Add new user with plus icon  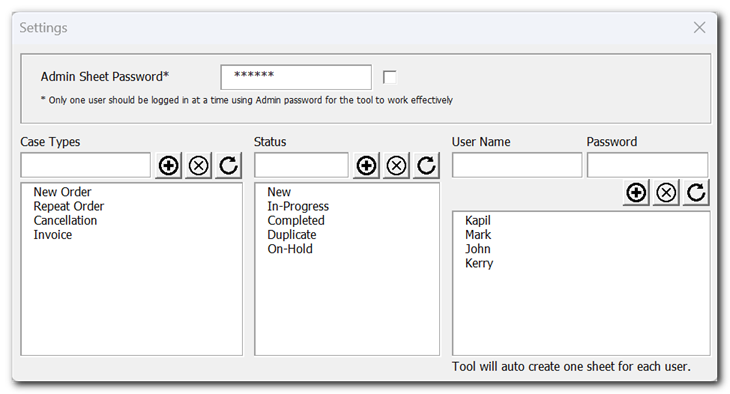pyautogui.click(x=636, y=192)
